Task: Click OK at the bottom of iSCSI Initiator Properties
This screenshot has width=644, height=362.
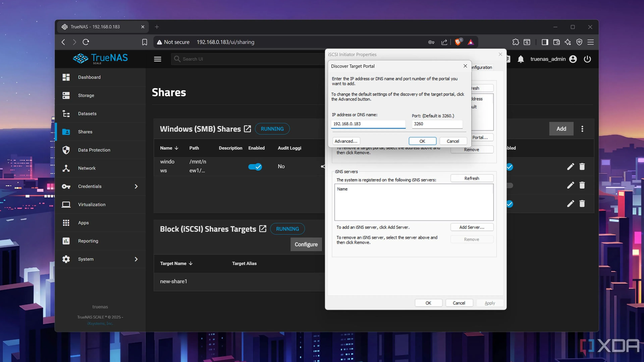Action: [428, 303]
